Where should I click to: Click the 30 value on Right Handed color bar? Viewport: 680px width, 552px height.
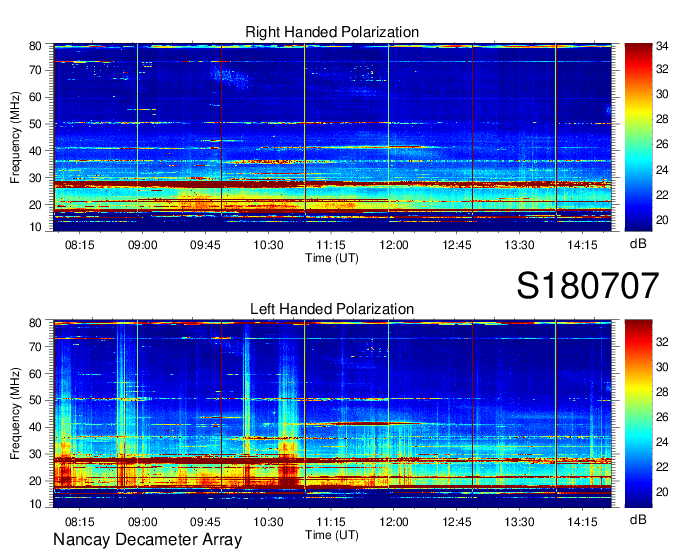point(662,95)
